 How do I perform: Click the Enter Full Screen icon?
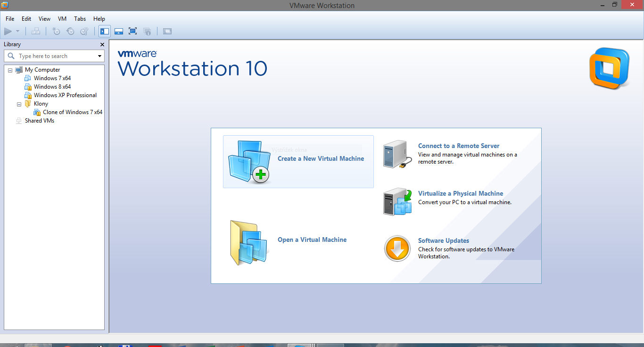(133, 32)
